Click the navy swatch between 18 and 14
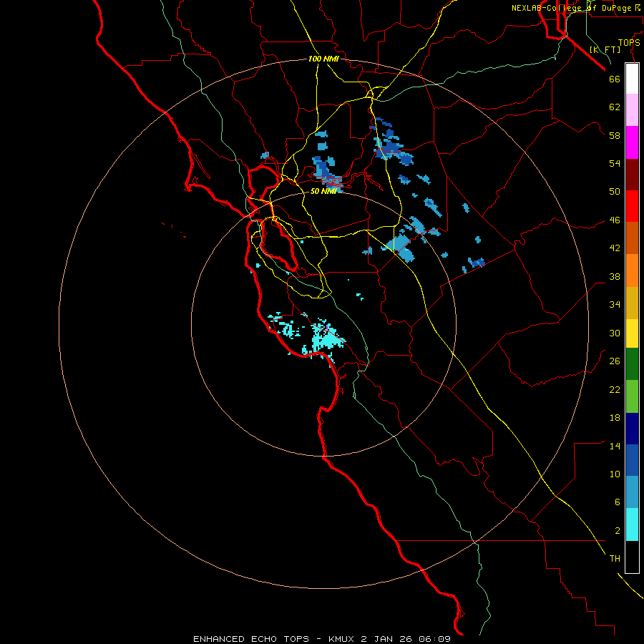644x644 pixels. point(632,429)
